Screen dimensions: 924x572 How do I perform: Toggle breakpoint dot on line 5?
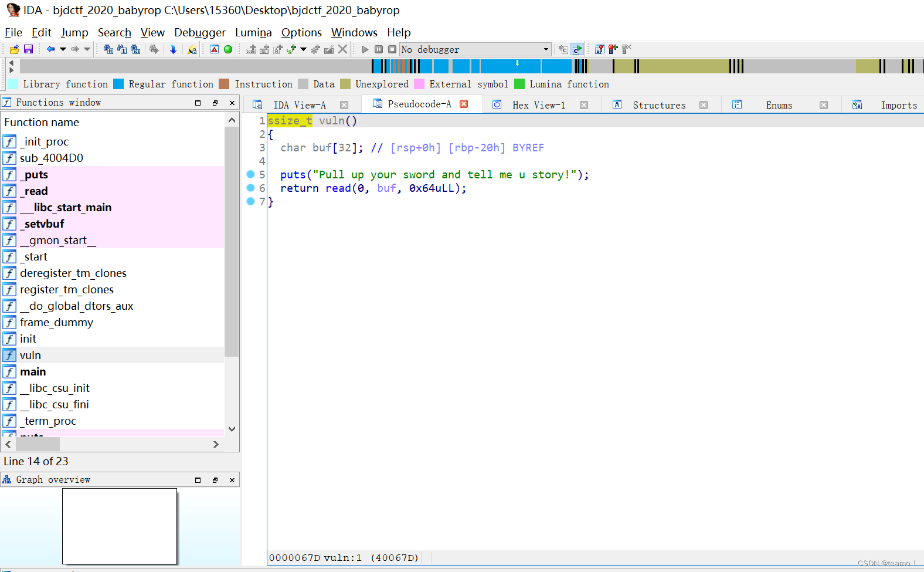[250, 174]
